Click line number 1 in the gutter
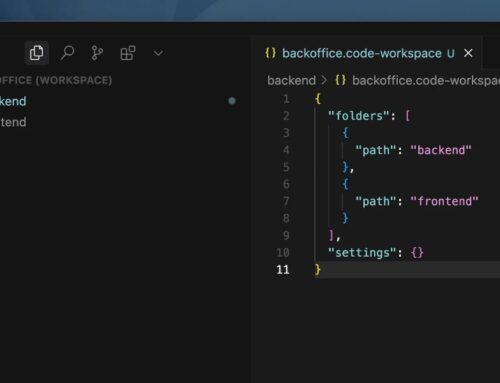Image resolution: width=500 pixels, height=383 pixels. click(x=286, y=99)
